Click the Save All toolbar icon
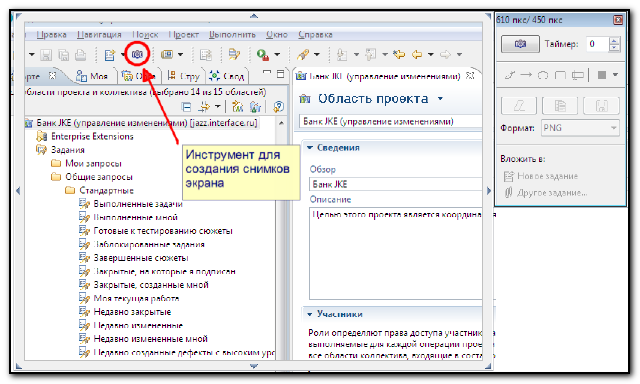Screen dimensions: 640x384 [63, 55]
